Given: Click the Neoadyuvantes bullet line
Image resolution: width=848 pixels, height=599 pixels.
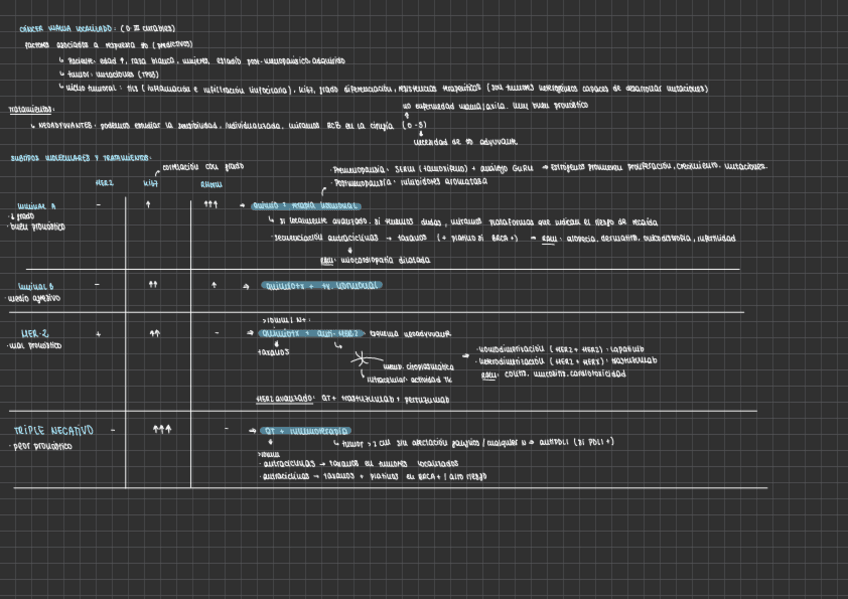Looking at the screenshot, I should (200, 126).
